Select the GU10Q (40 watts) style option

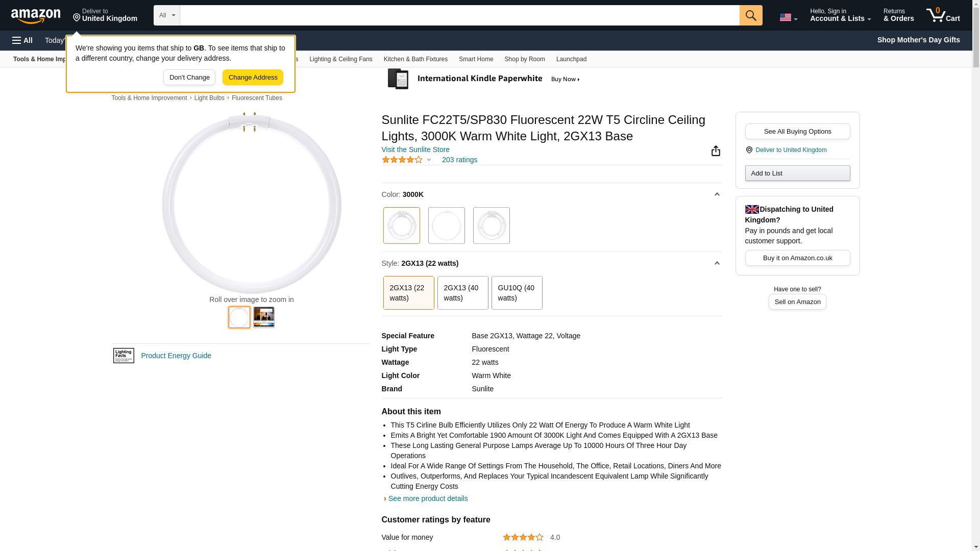pos(517,293)
